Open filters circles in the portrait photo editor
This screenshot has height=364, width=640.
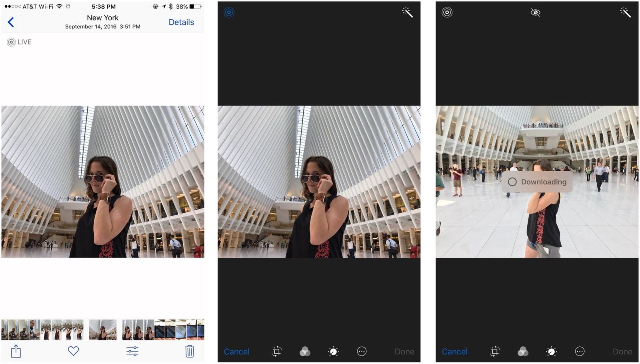pos(305,352)
